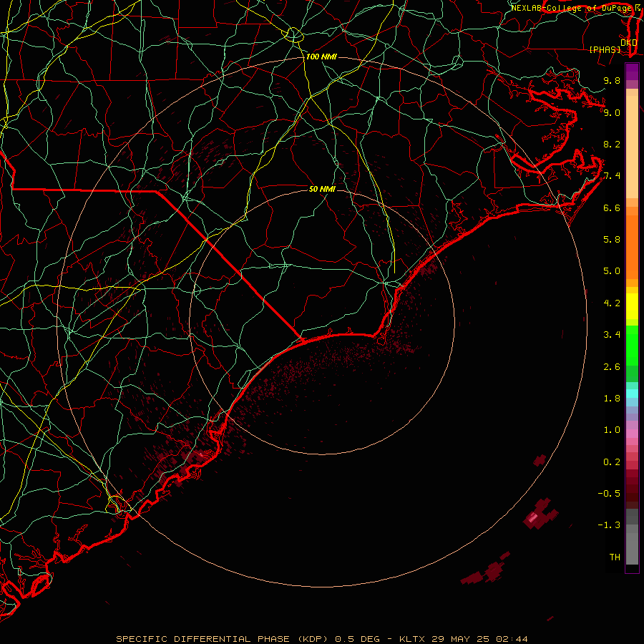Screen dimensions: 644x644
Task: Click the 1.0 value on the color scale
Action: point(612,430)
